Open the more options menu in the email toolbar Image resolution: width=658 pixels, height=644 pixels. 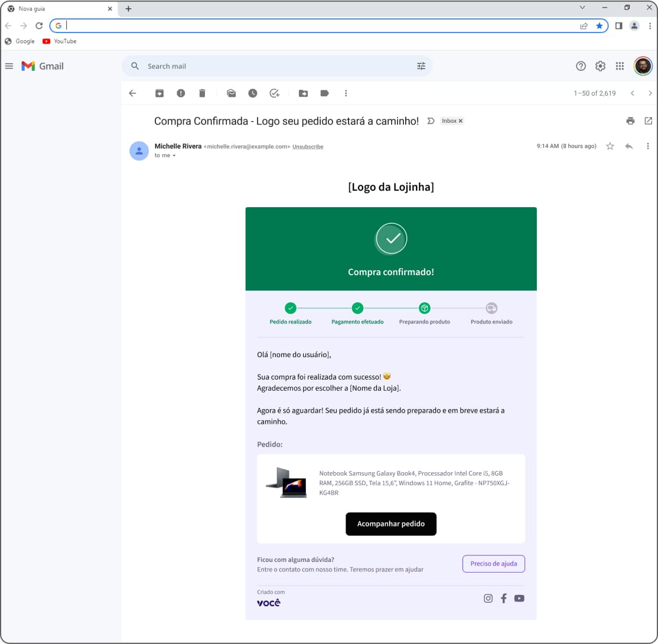tap(346, 93)
